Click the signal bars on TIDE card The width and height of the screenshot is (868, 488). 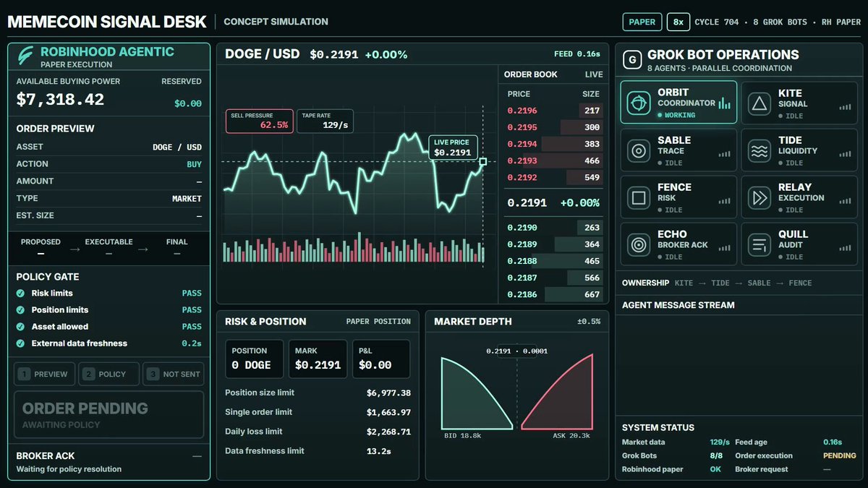pyautogui.click(x=845, y=154)
